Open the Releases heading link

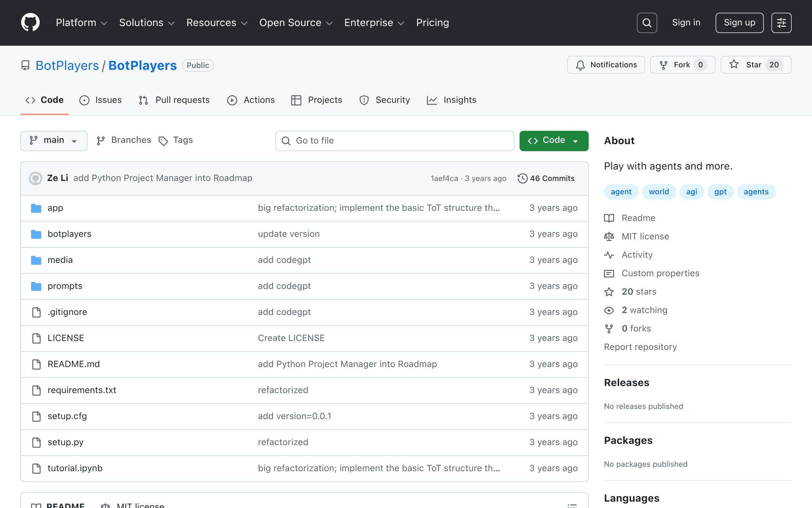626,383
